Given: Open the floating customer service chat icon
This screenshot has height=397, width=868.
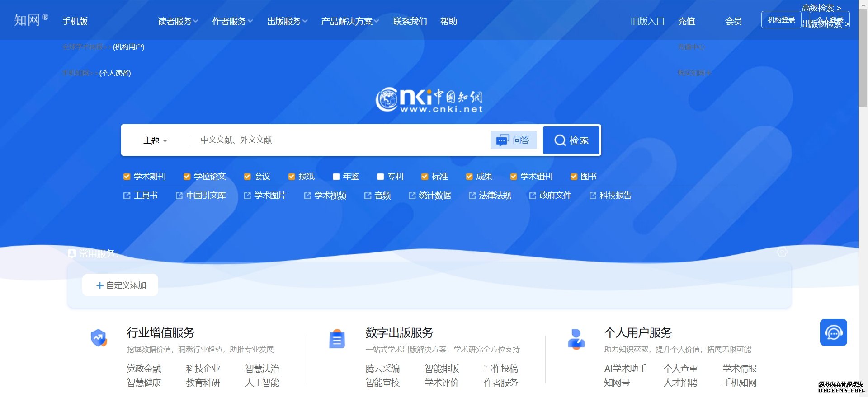Looking at the screenshot, I should point(834,332).
